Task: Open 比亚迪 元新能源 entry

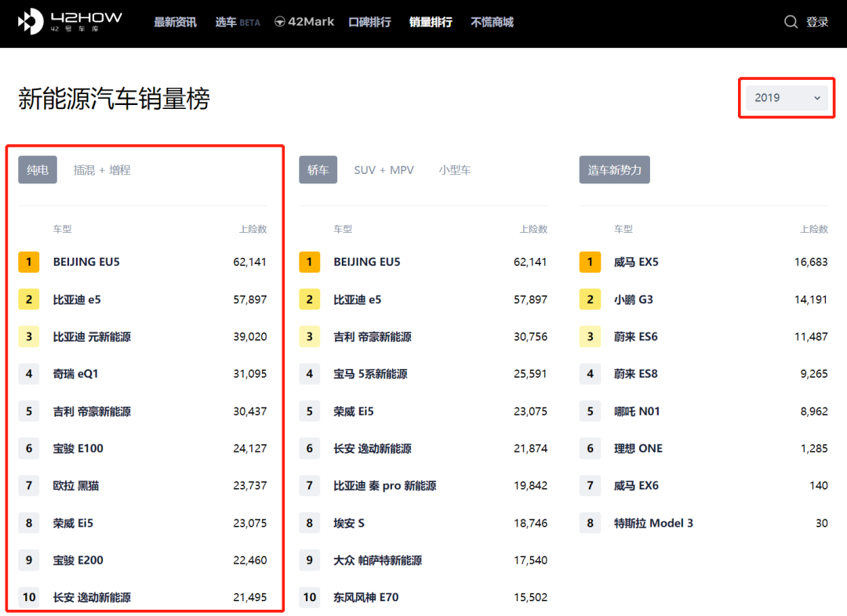Action: [92, 337]
